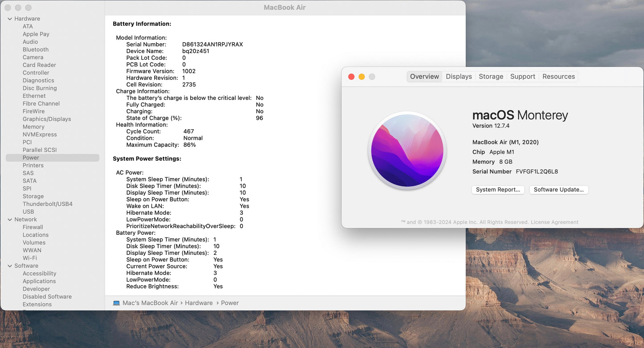Select Printers in the sidebar
Viewport: 644px width, 348px height.
pyautogui.click(x=33, y=165)
